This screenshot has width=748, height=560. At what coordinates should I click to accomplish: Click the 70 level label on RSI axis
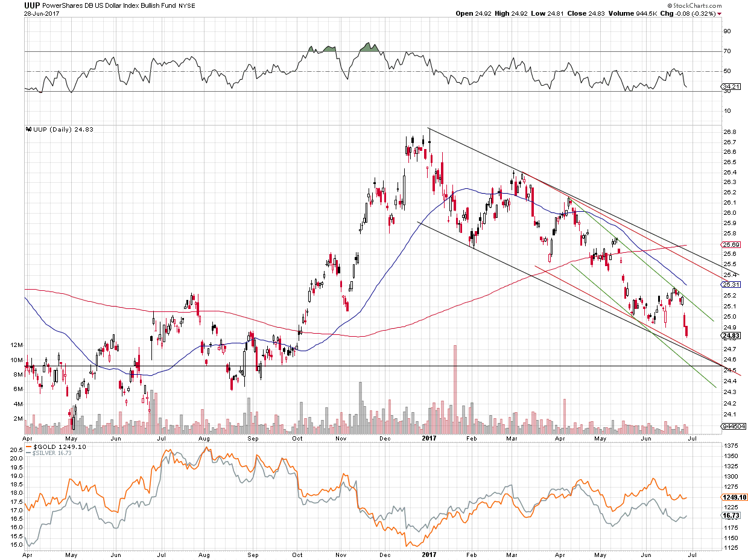(727, 51)
